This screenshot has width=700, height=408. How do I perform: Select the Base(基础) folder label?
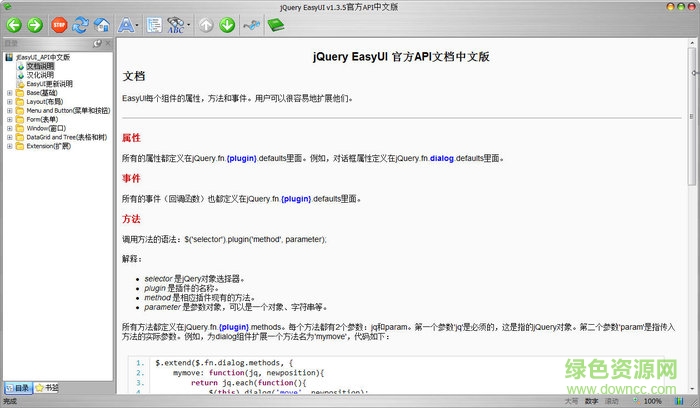(42, 93)
